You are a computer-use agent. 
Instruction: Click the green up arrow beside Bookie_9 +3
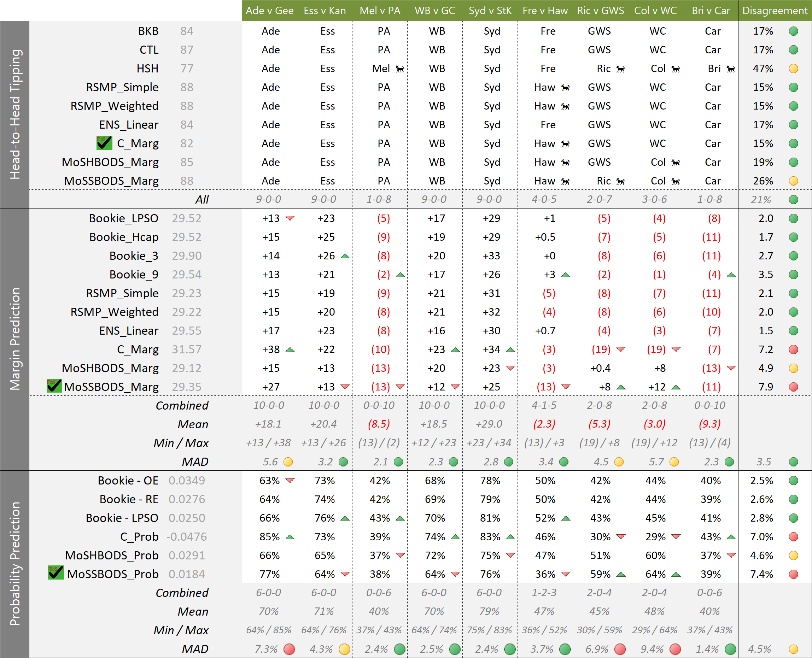tap(566, 275)
